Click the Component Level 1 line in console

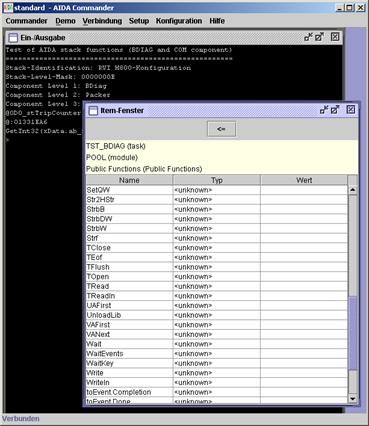click(x=56, y=86)
